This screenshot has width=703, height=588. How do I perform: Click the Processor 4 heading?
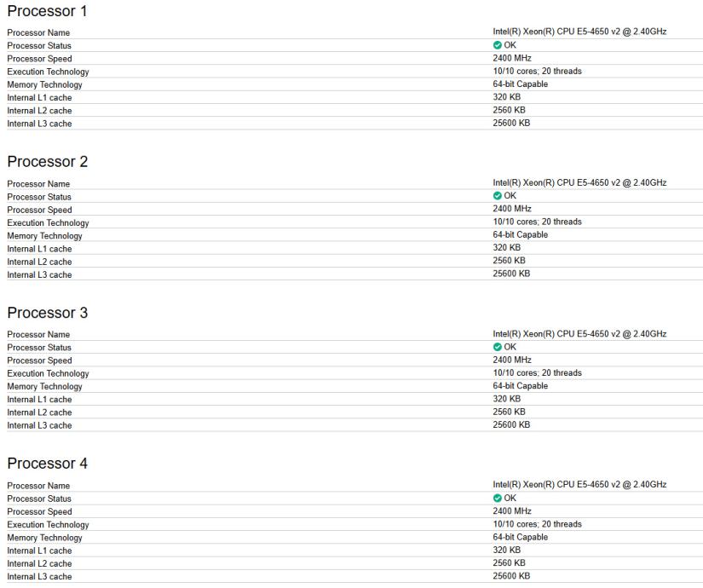(x=47, y=464)
